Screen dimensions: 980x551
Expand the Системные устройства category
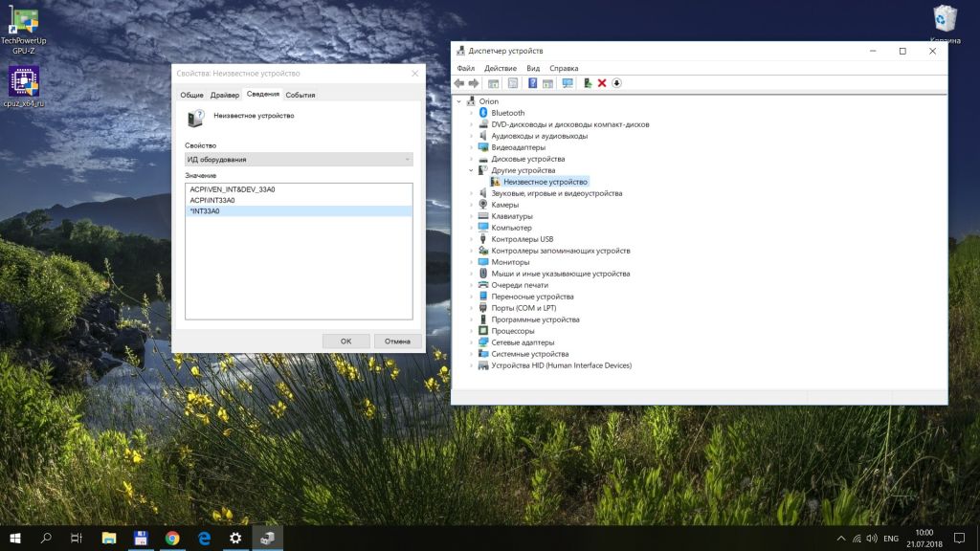[x=471, y=354]
